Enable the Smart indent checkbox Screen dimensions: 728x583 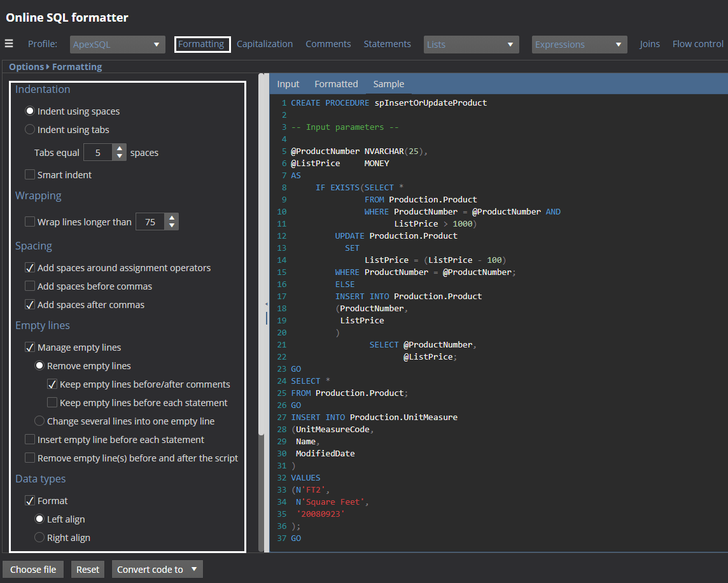(30, 174)
